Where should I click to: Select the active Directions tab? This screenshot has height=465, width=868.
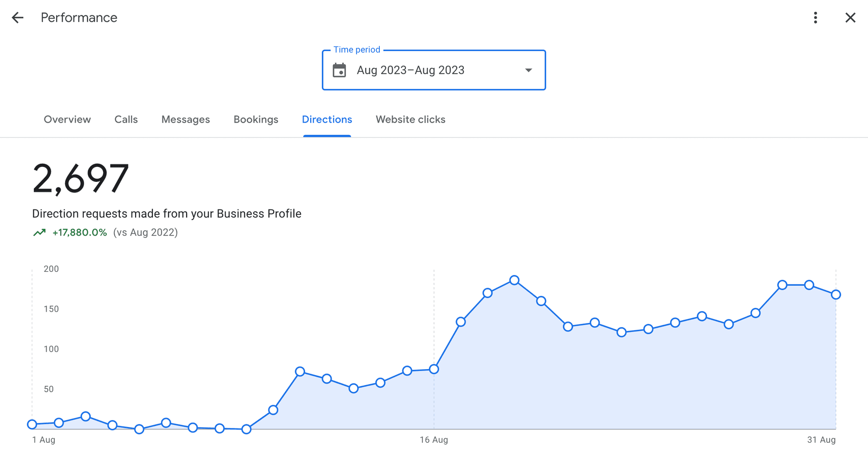click(x=327, y=119)
